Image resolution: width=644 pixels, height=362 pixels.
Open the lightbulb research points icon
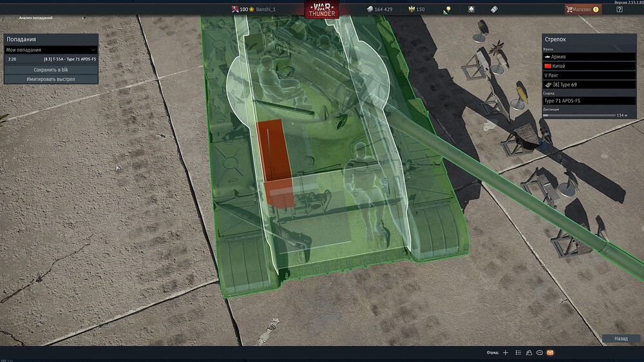pyautogui.click(x=447, y=10)
